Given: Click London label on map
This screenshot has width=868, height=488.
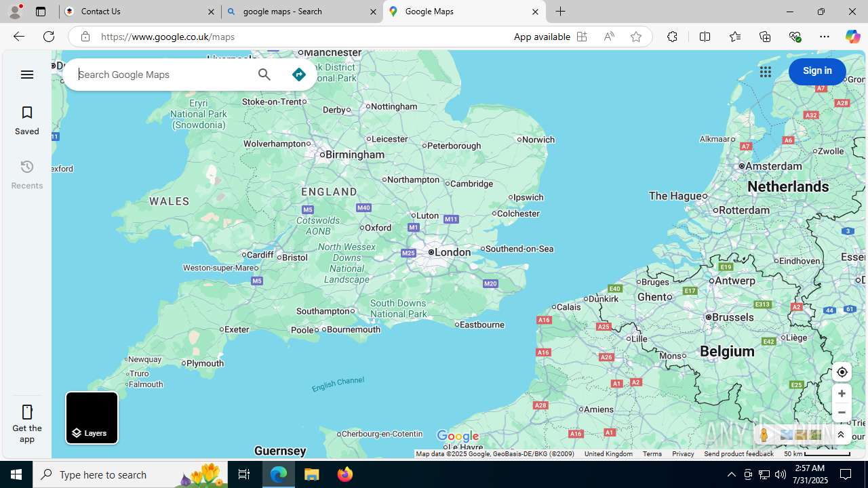Looking at the screenshot, I should pos(452,252).
